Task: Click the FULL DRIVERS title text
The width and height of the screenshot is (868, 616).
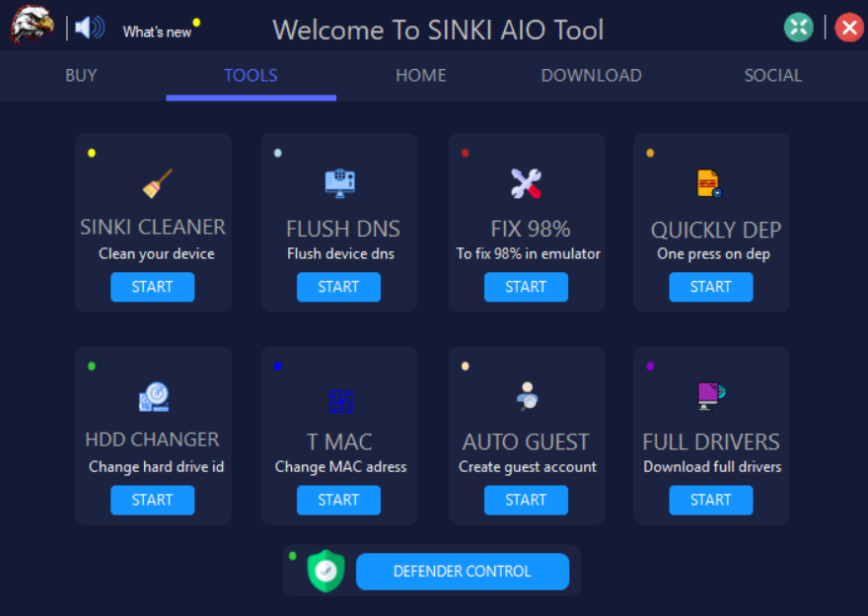Action: [x=711, y=442]
